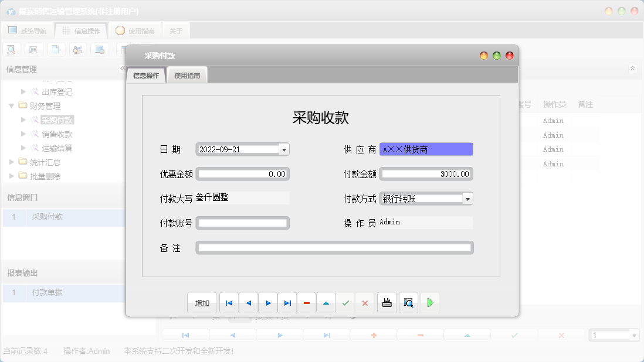644x362 pixels.
Task: Open the 日期 date dropdown
Action: tap(283, 149)
